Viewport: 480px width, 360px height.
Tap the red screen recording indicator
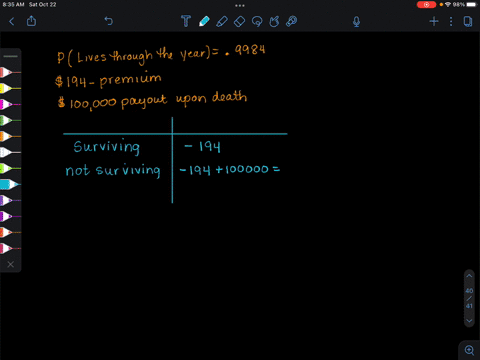coord(426,5)
